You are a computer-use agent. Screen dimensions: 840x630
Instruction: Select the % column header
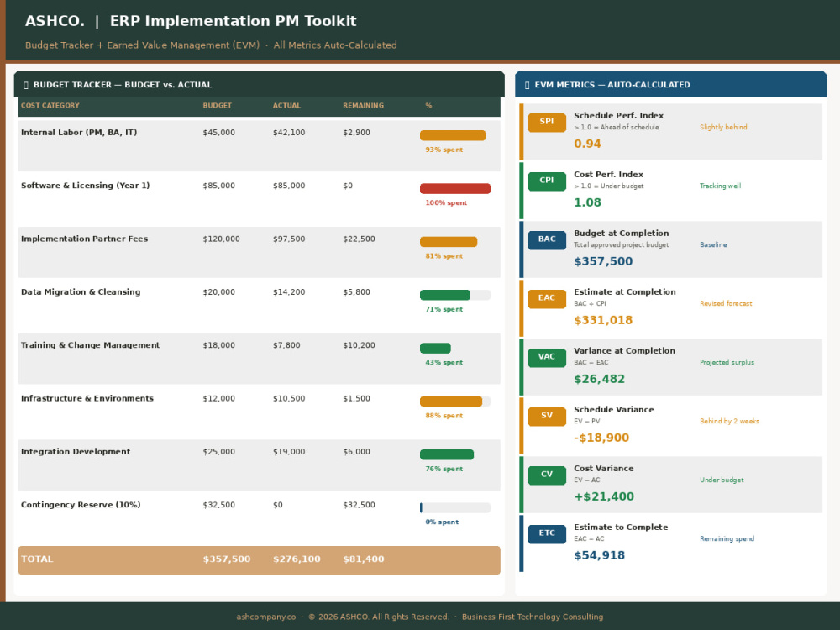coord(428,106)
